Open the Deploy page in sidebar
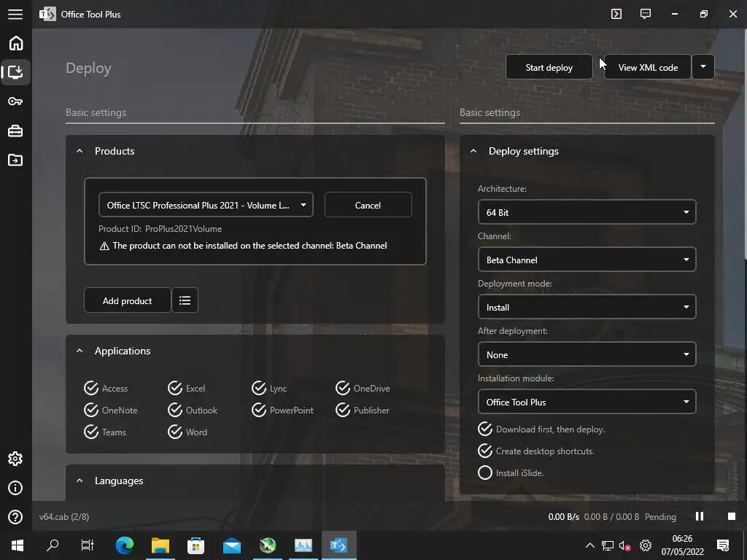Viewport: 747px width, 560px height. [x=16, y=72]
